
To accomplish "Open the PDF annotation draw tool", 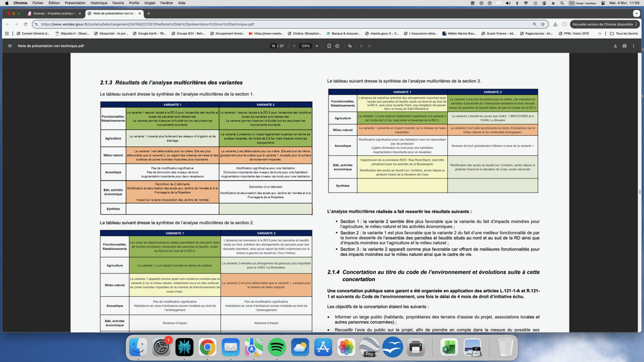I will click(x=350, y=46).
